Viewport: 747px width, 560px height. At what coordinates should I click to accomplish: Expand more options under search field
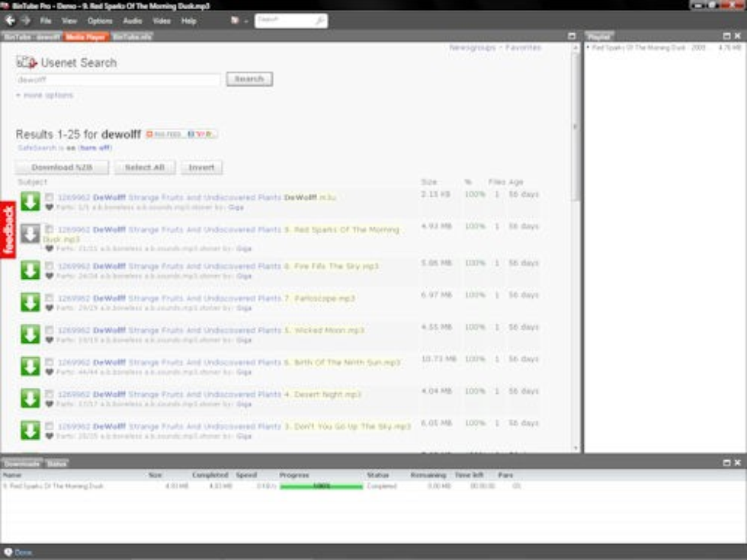click(x=45, y=95)
